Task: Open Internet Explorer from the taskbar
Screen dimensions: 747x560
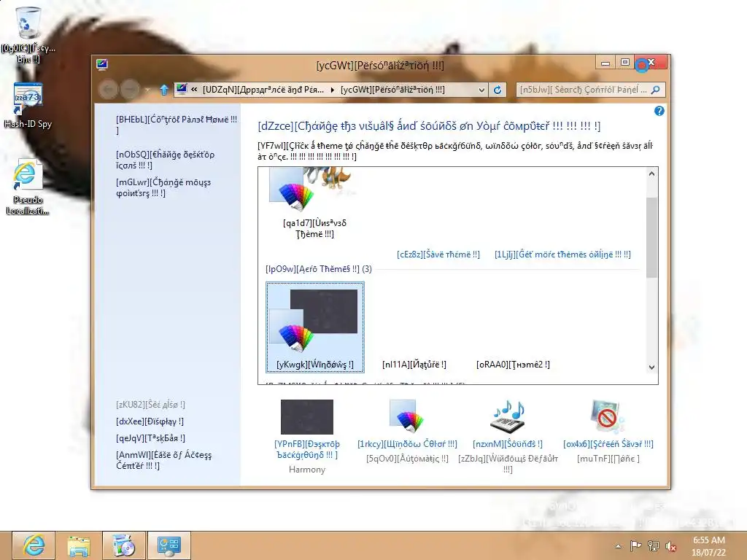Action: pyautogui.click(x=34, y=545)
